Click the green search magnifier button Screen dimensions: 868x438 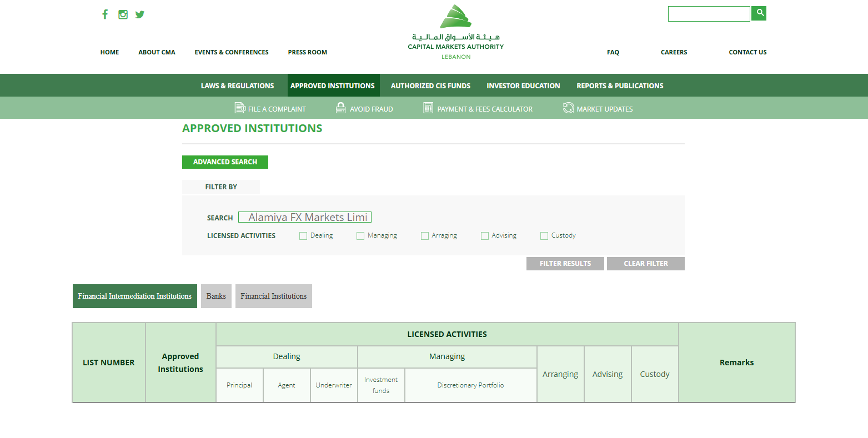point(759,13)
